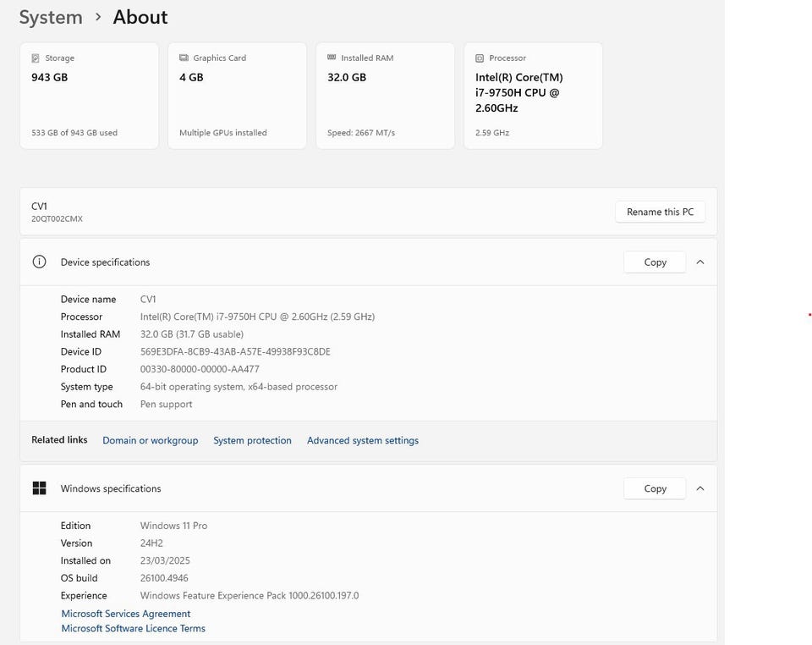812x645 pixels.
Task: Click the Installed RAM icon
Action: click(x=332, y=58)
